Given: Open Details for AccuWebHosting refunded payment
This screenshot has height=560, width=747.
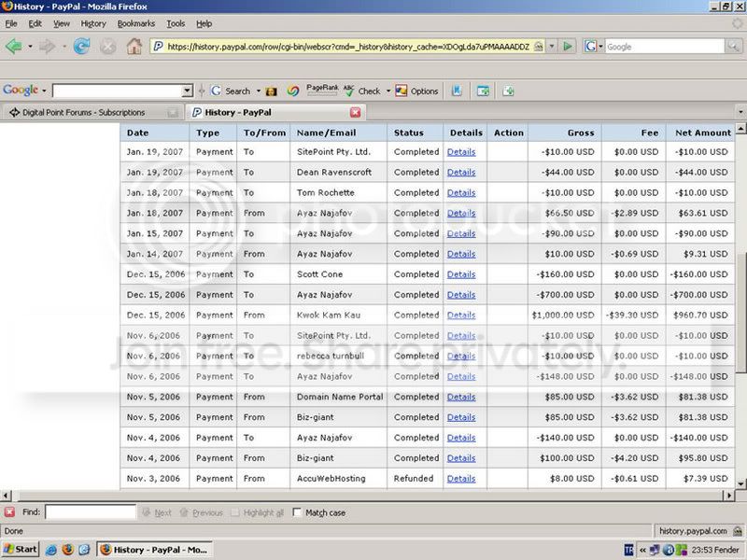Looking at the screenshot, I should click(x=461, y=479).
